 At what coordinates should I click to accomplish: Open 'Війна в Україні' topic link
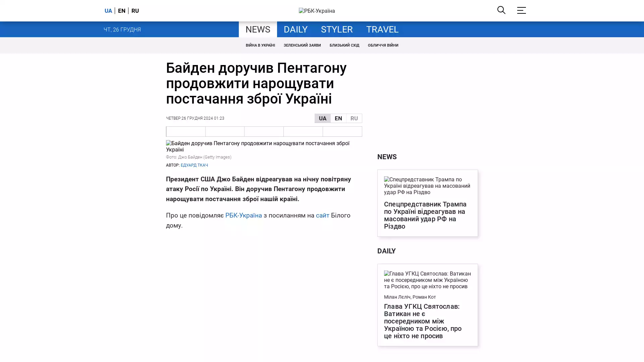coord(260,45)
